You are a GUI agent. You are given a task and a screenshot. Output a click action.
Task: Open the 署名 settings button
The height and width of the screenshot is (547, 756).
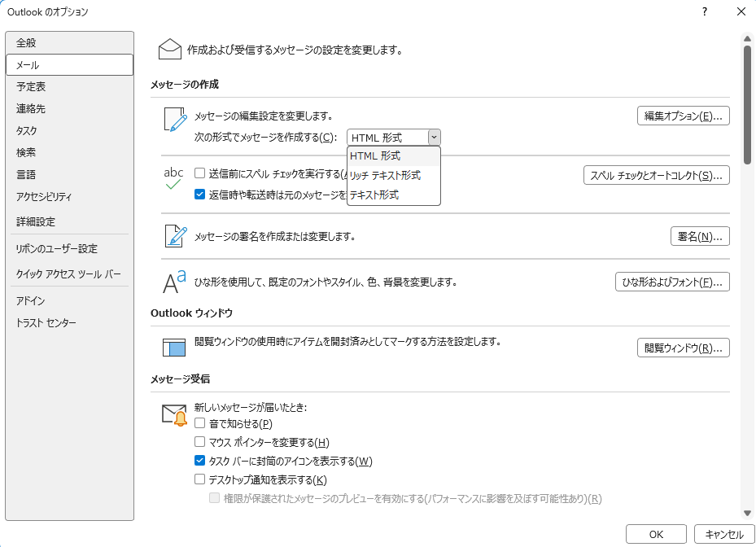tap(700, 236)
